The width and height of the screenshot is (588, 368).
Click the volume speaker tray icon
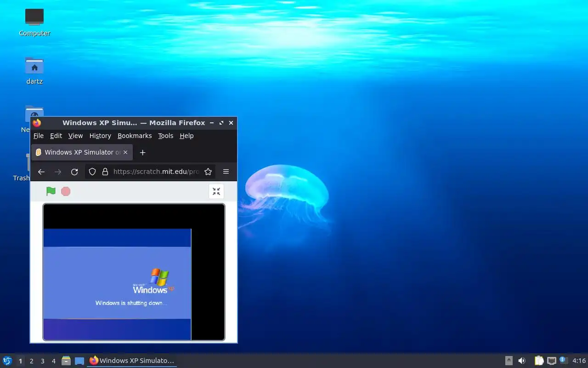coord(522,361)
